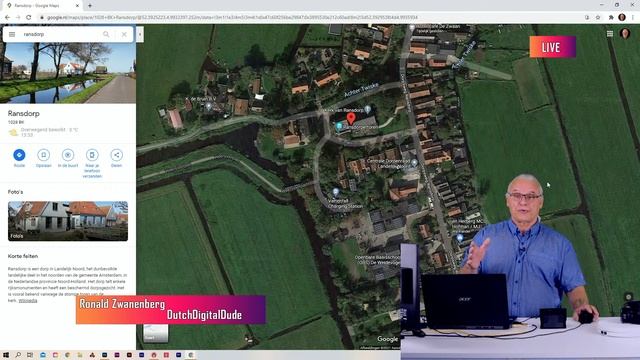640x360 pixels.
Task: Click the red Ransdorp location pin
Action: tap(351, 119)
